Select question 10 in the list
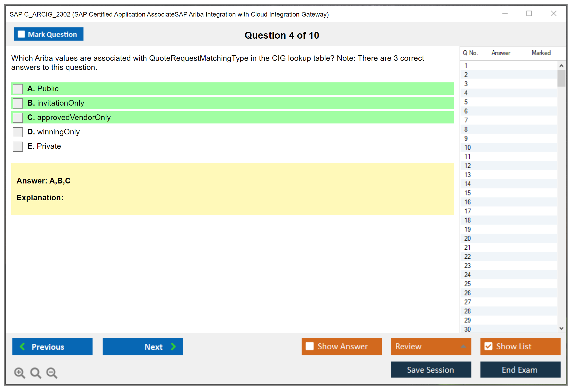 point(467,147)
